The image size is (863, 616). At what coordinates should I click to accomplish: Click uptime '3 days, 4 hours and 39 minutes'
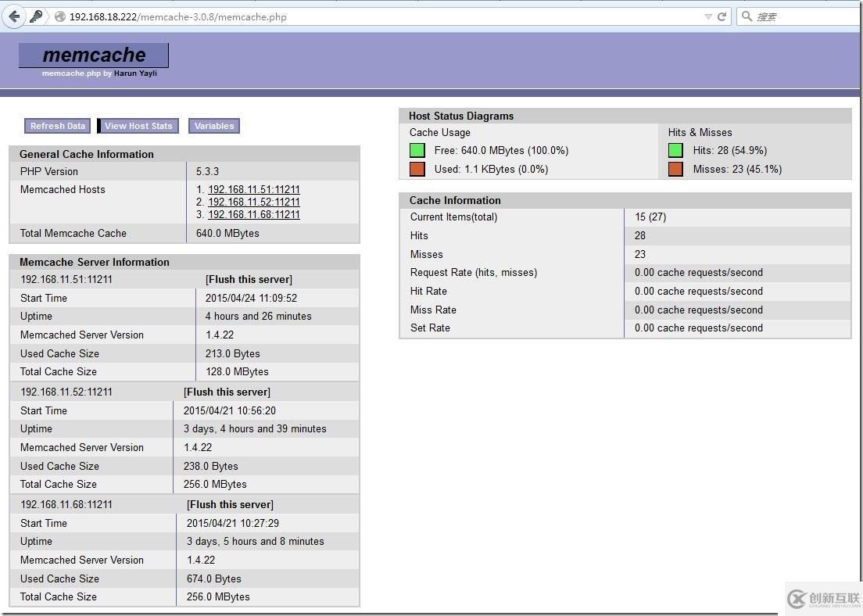coord(255,429)
